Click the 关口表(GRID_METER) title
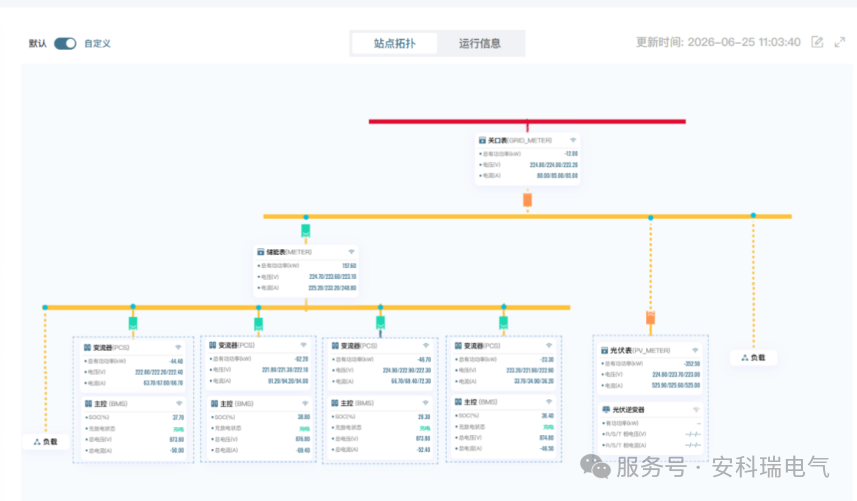The height and width of the screenshot is (501, 857). tap(520, 140)
